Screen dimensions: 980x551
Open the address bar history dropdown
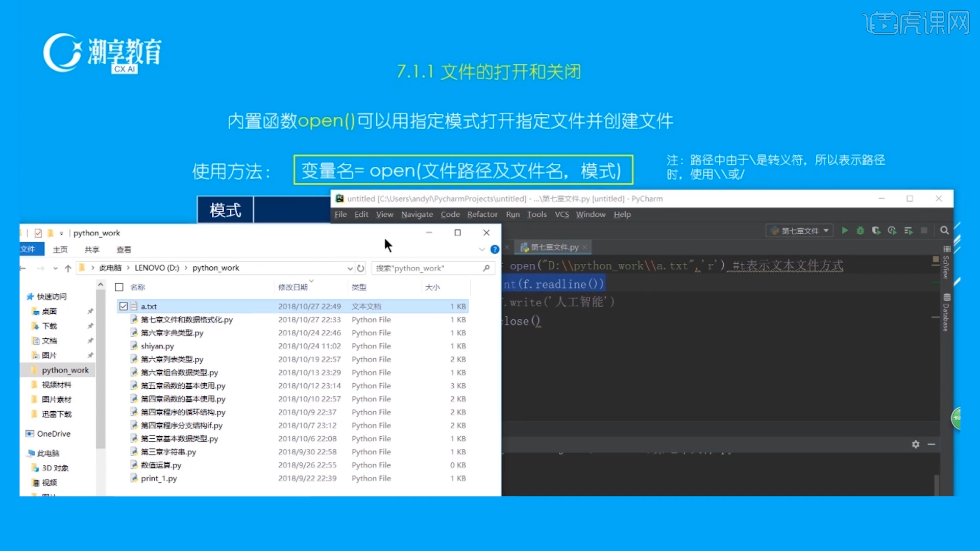pyautogui.click(x=350, y=268)
